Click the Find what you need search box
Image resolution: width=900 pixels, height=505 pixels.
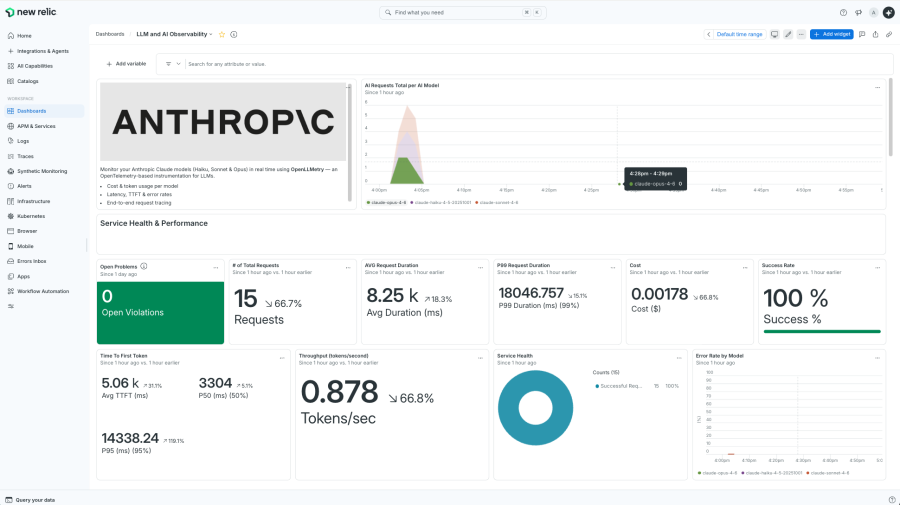(x=463, y=12)
